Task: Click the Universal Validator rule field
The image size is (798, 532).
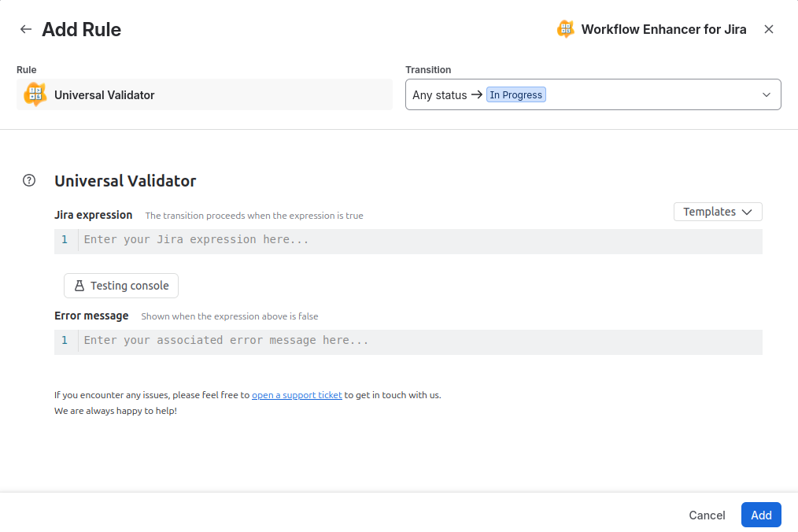Action: point(205,94)
